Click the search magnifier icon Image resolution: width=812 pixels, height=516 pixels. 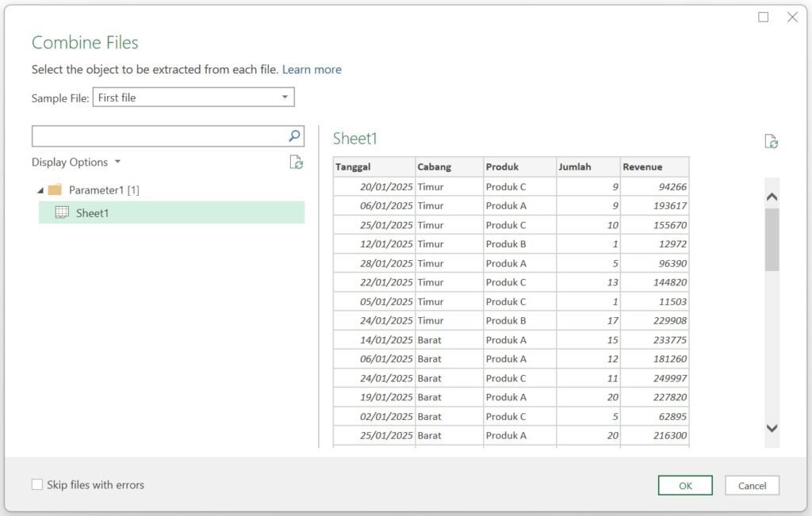click(294, 136)
